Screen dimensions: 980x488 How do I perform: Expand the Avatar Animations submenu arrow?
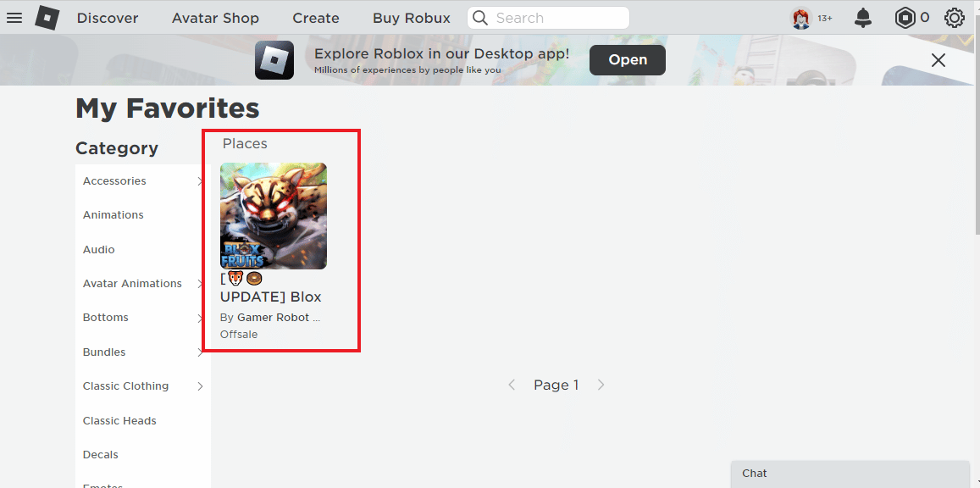[200, 284]
